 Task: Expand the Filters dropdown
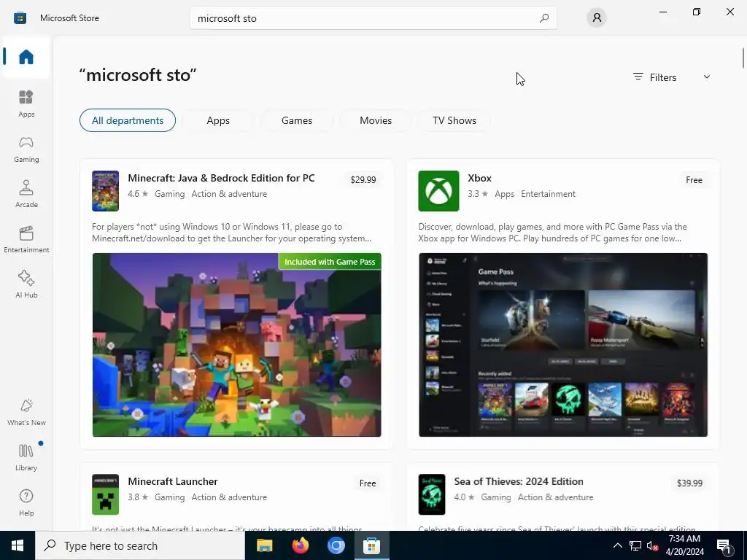pos(672,77)
